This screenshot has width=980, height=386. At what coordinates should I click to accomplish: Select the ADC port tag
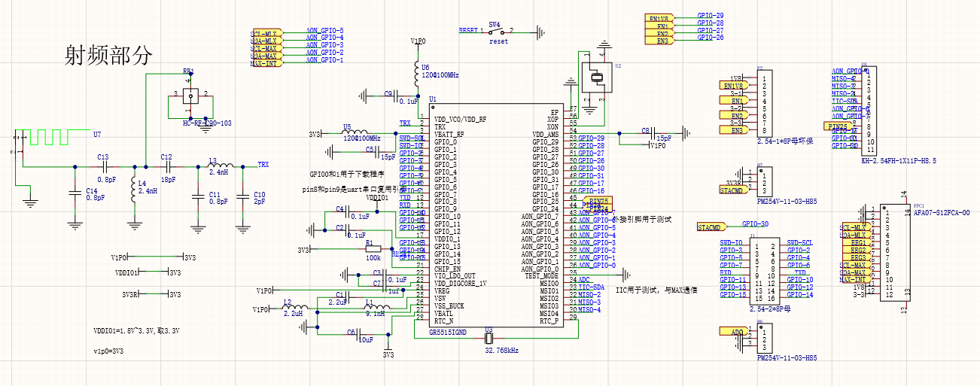[x=736, y=331]
